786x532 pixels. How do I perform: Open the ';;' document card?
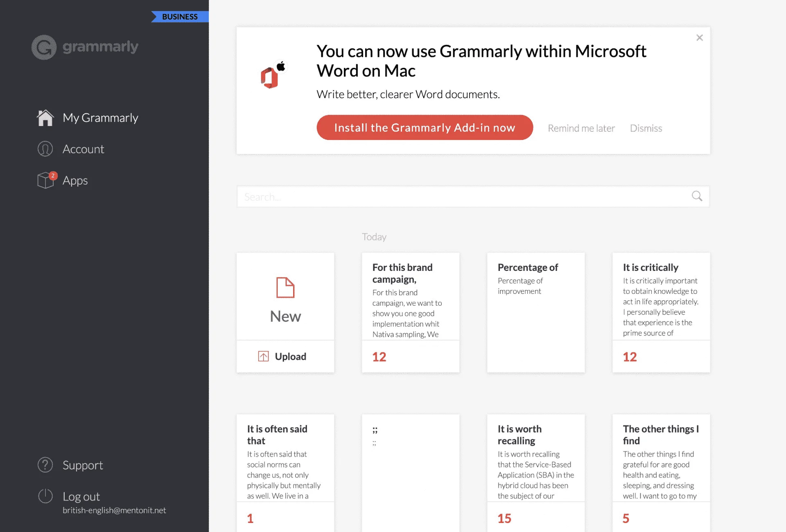click(411, 473)
